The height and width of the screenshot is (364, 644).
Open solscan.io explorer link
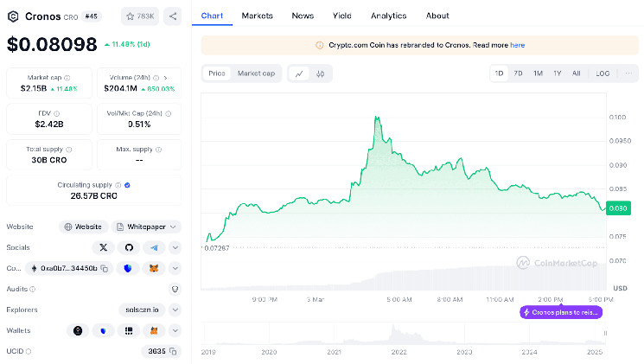142,310
